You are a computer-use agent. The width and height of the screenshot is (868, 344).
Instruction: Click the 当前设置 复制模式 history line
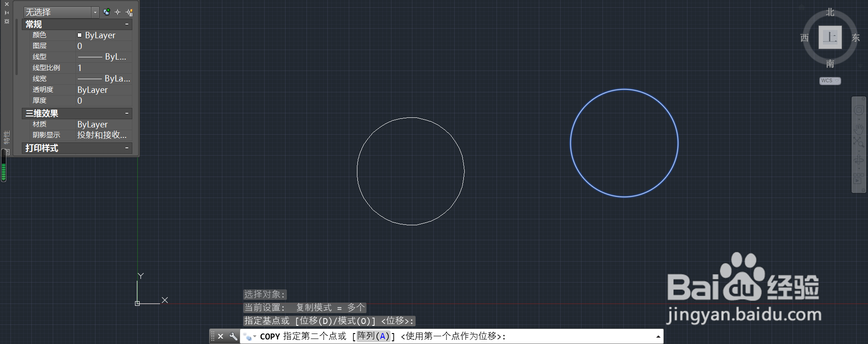pyautogui.click(x=305, y=308)
